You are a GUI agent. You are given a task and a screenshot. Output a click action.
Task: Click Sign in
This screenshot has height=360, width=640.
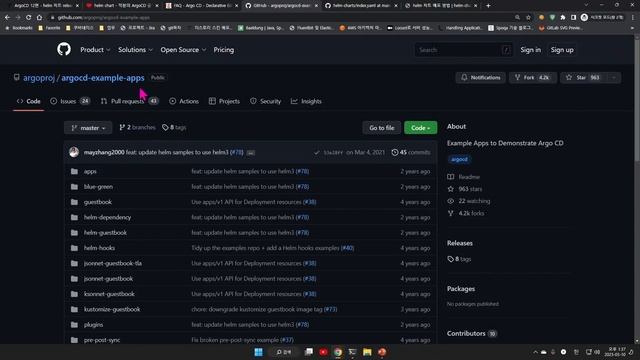point(530,50)
